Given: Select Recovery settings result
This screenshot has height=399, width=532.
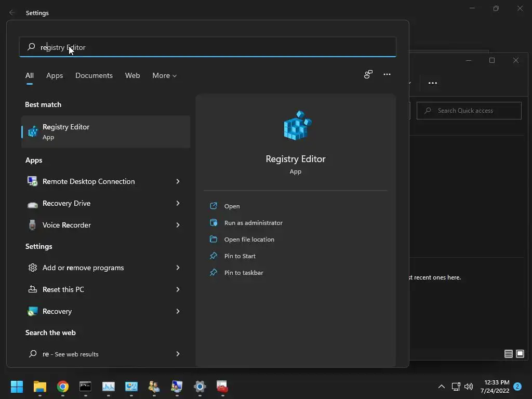Looking at the screenshot, I should pos(105,311).
